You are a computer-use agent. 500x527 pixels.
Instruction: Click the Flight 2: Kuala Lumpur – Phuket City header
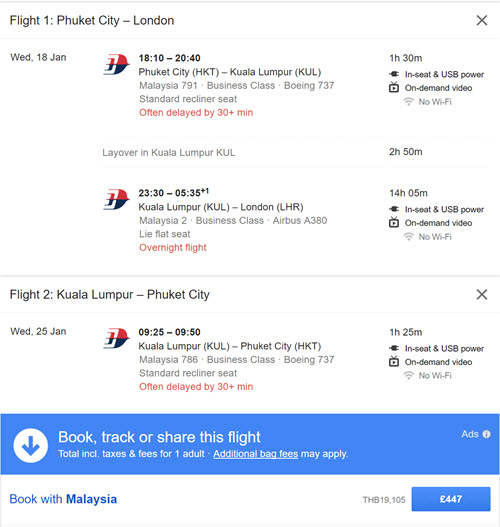click(110, 294)
